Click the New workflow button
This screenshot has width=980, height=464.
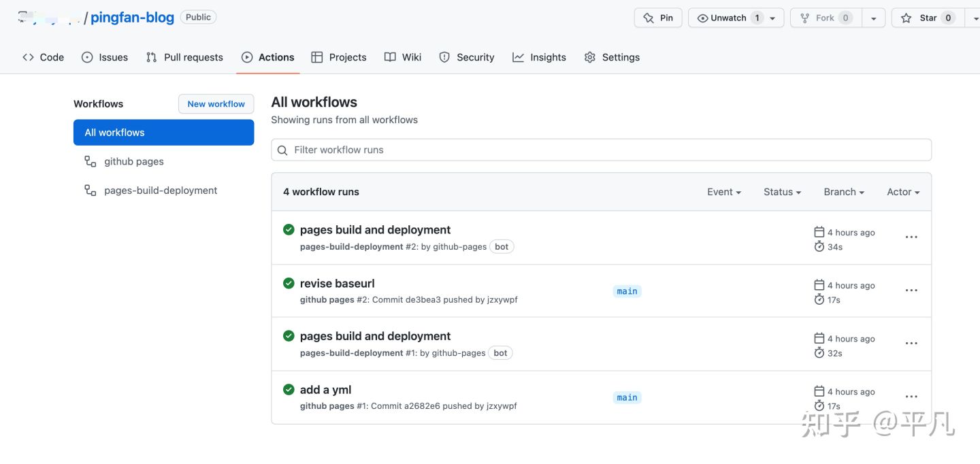point(216,104)
